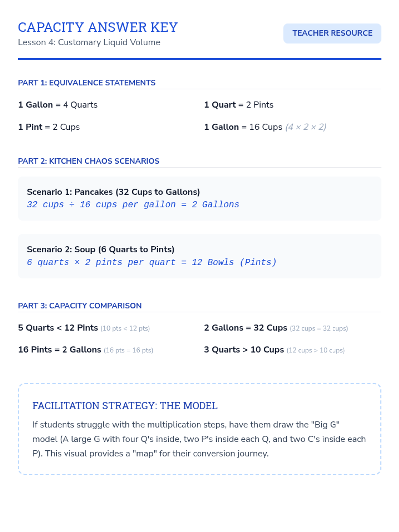The image size is (399, 532).
Task: Click the 5 Quarts < 12 Pints comparison
Action: (84, 328)
